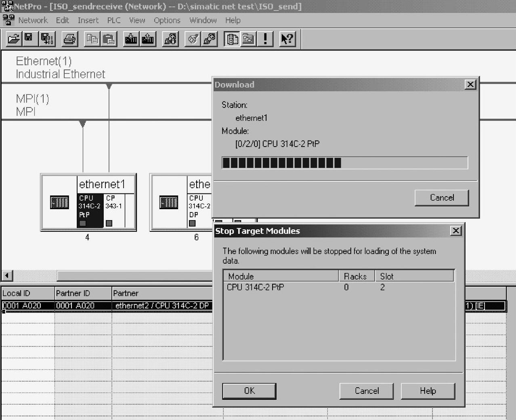
Task: Click the context help arrow-question icon
Action: [287, 39]
